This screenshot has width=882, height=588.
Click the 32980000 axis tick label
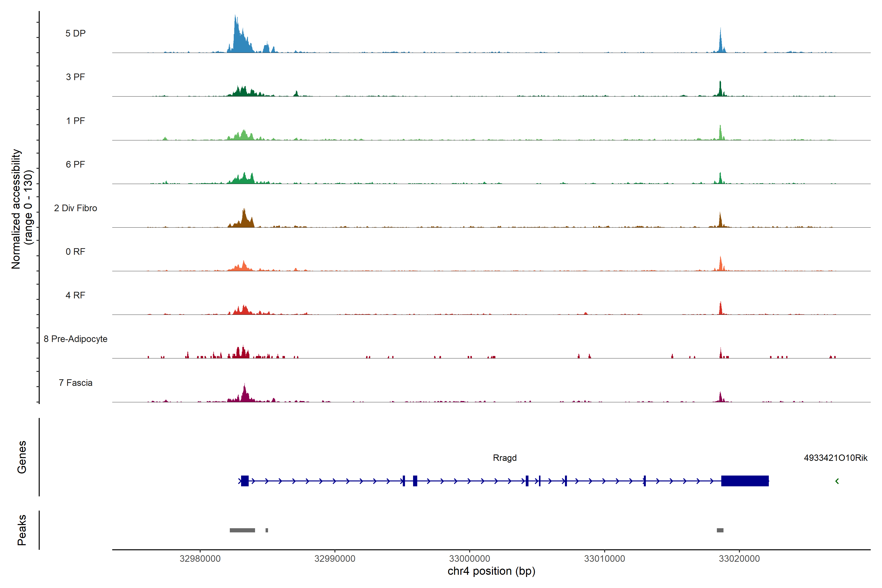point(200,559)
